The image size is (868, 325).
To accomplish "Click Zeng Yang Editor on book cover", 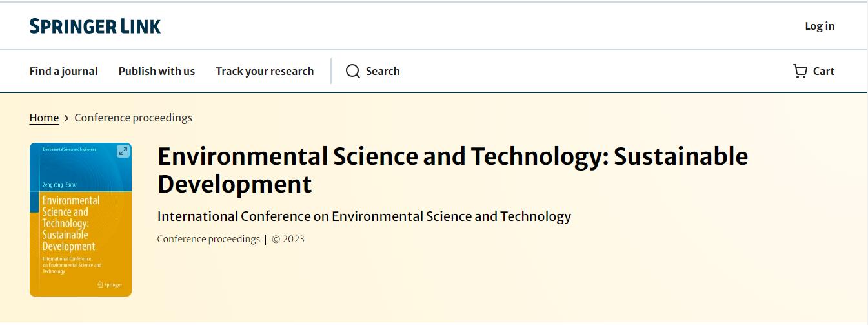I will click(x=59, y=185).
